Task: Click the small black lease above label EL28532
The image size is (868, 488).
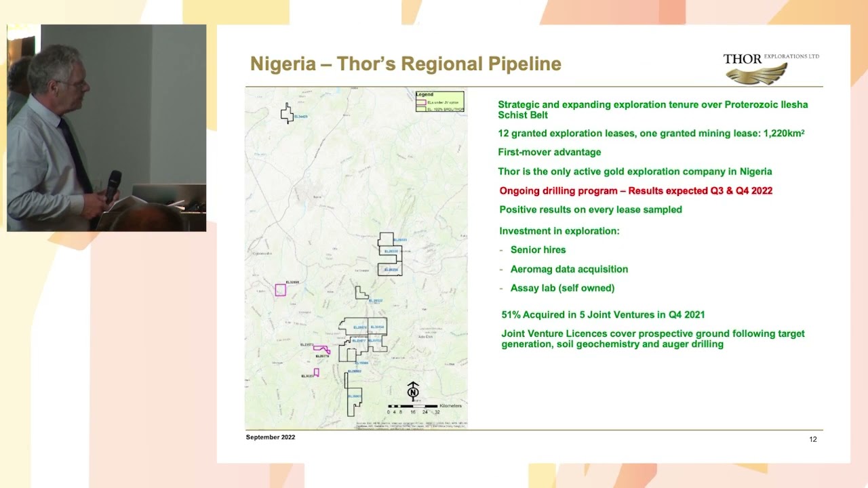Action: click(361, 292)
